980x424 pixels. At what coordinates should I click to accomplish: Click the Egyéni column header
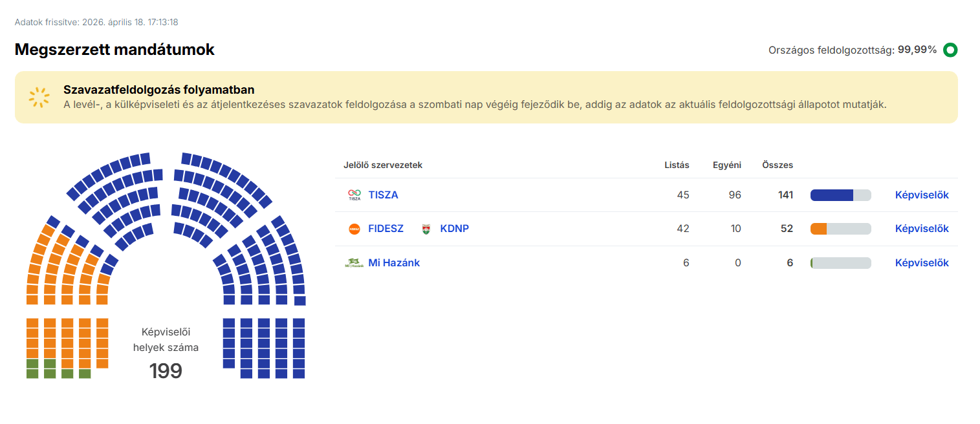(x=726, y=165)
